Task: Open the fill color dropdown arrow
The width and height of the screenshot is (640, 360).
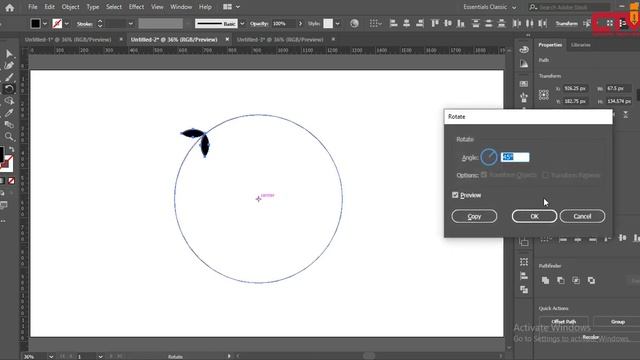Action: coord(45,24)
